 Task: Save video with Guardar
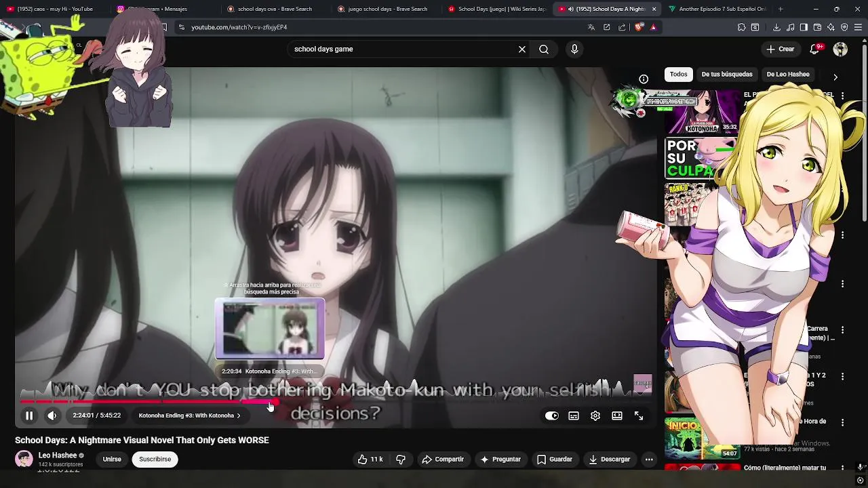tap(555, 459)
